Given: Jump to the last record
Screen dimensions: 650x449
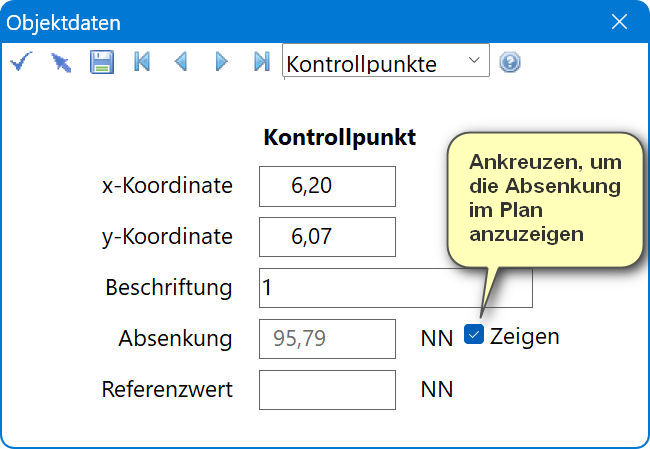Looking at the screenshot, I should tap(262, 62).
